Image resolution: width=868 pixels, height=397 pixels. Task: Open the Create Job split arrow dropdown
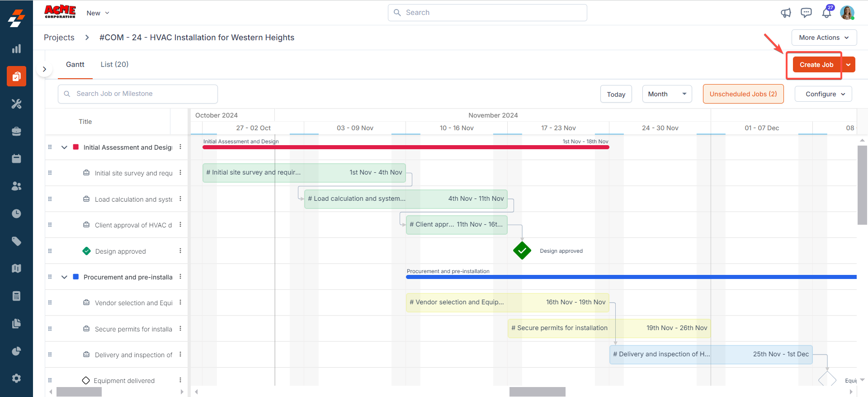coord(848,65)
